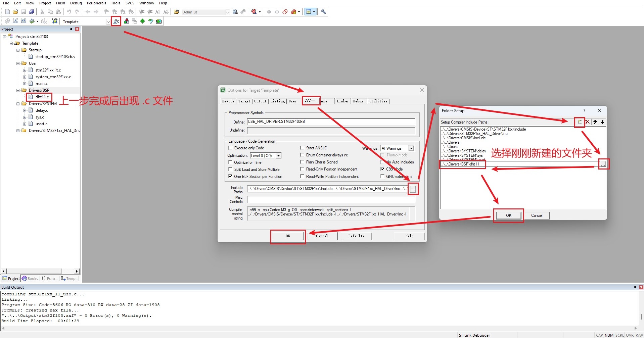644x338 pixels.
Task: Move include path down in Folder Setup
Action: (x=603, y=122)
